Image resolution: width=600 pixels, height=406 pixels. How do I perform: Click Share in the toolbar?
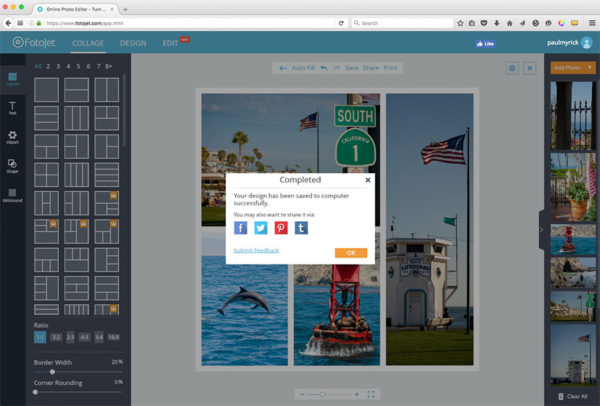371,68
